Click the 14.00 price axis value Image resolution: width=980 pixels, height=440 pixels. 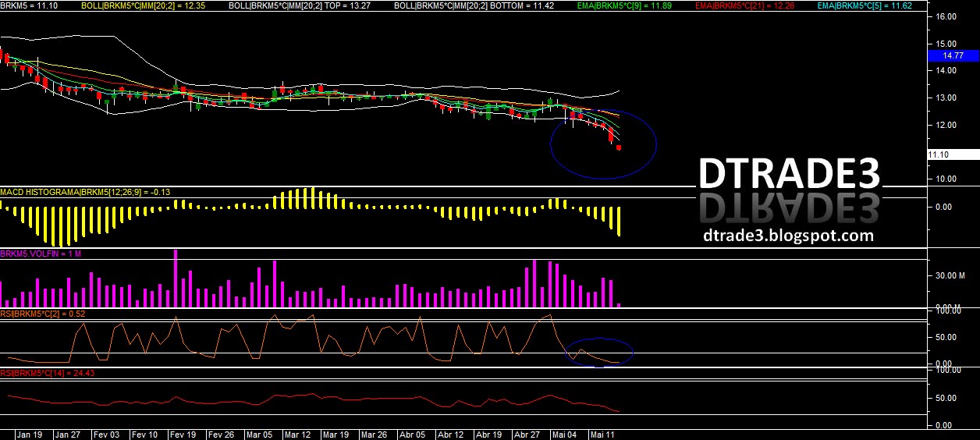(x=946, y=71)
